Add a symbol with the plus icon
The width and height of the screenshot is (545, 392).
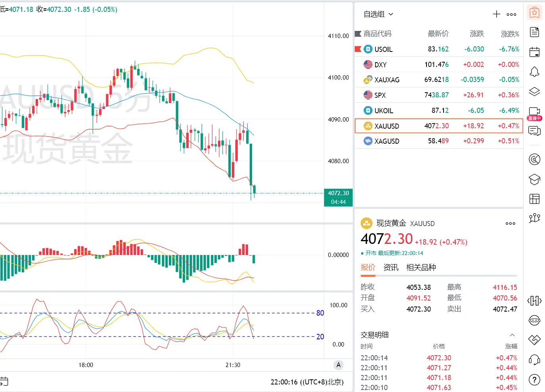pyautogui.click(x=496, y=14)
